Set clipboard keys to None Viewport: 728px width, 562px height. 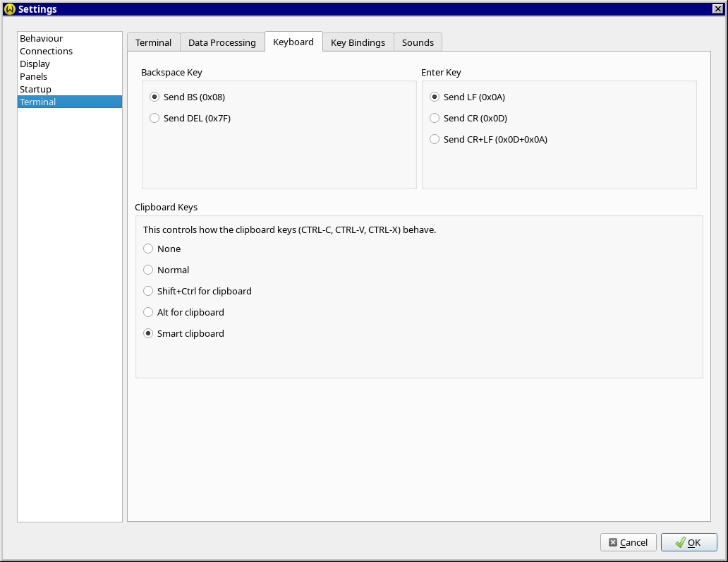[x=148, y=249]
